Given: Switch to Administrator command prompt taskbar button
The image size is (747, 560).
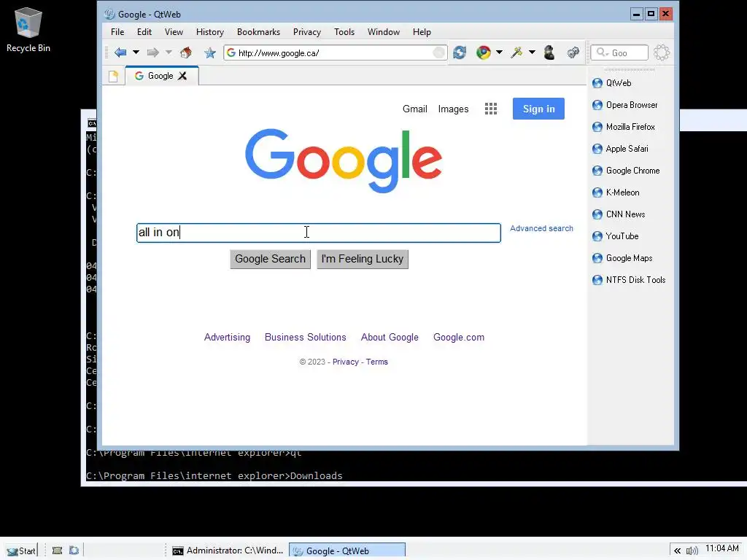Looking at the screenshot, I should coord(228,551).
